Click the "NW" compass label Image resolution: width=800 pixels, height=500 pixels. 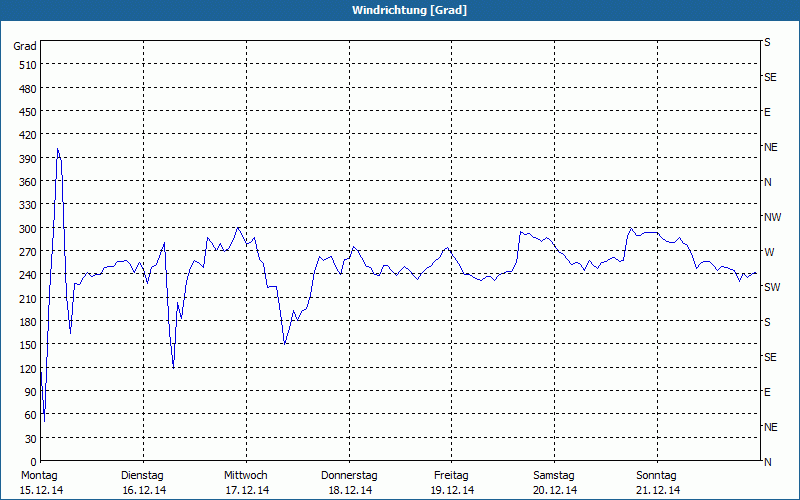pyautogui.click(x=772, y=217)
